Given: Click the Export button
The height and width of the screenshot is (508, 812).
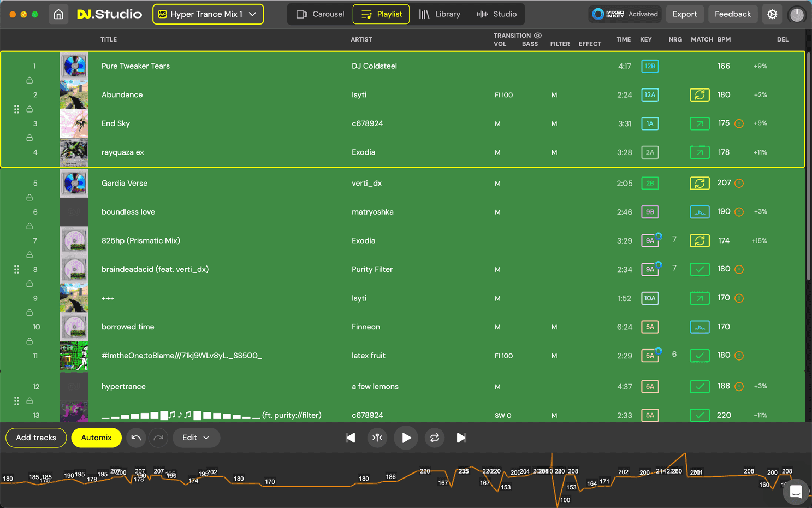Looking at the screenshot, I should click(684, 14).
